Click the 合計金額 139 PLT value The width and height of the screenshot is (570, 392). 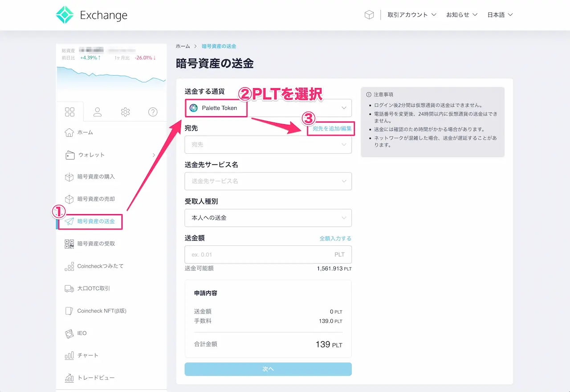[329, 344]
